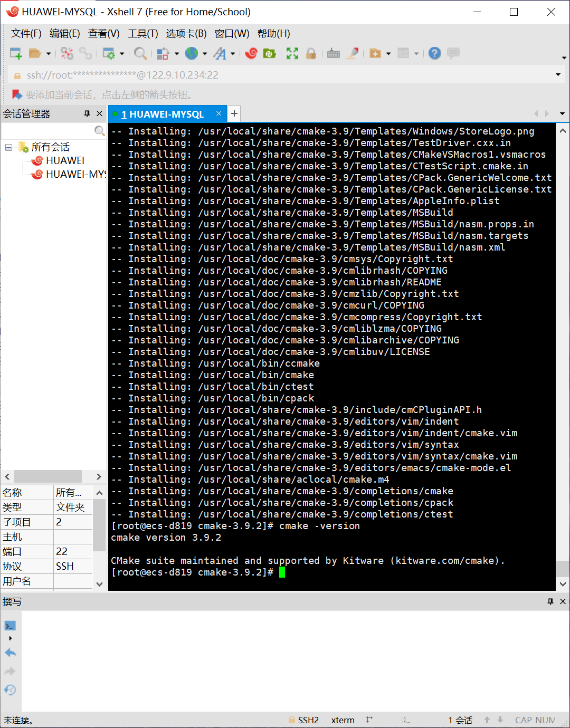Pin the 撰写 compose panel
Viewport: 570px width, 728px height.
coord(550,601)
